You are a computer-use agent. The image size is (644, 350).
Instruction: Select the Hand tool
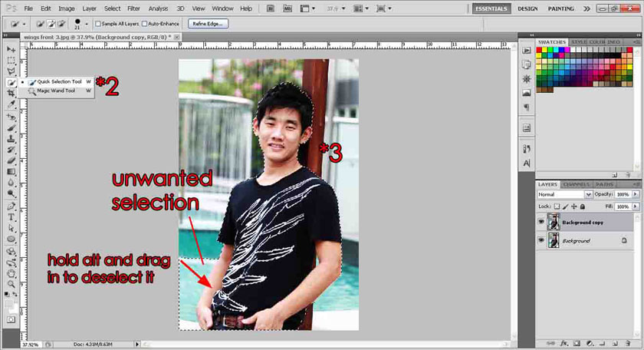tap(11, 273)
